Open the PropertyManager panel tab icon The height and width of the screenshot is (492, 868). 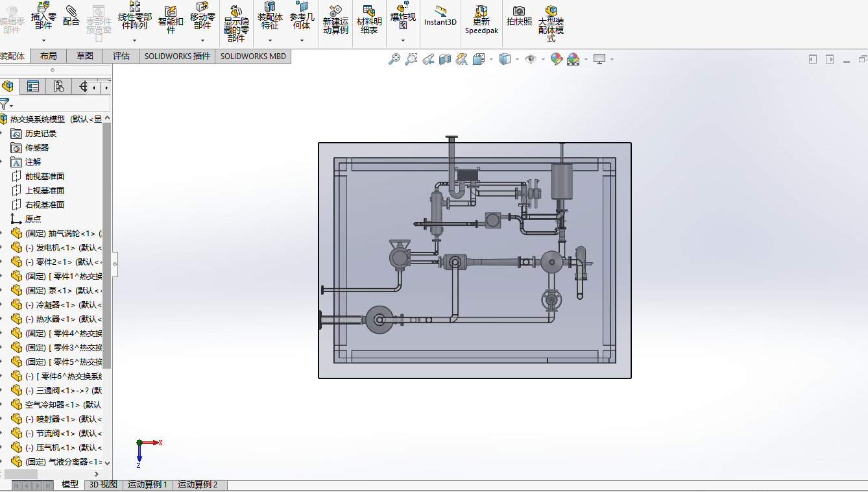33,86
